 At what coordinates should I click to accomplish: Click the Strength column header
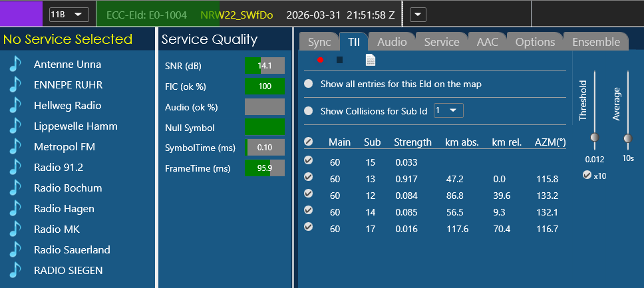[412, 142]
